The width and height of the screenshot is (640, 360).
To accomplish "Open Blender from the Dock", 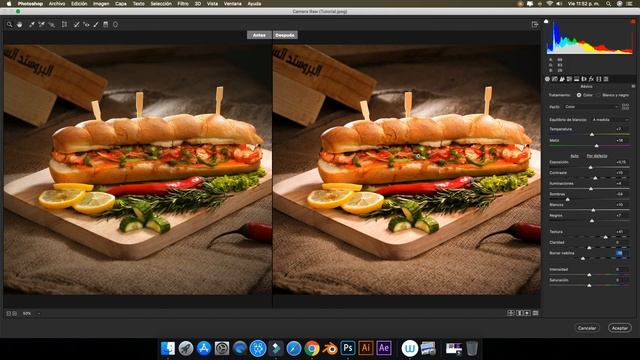I will 330,348.
